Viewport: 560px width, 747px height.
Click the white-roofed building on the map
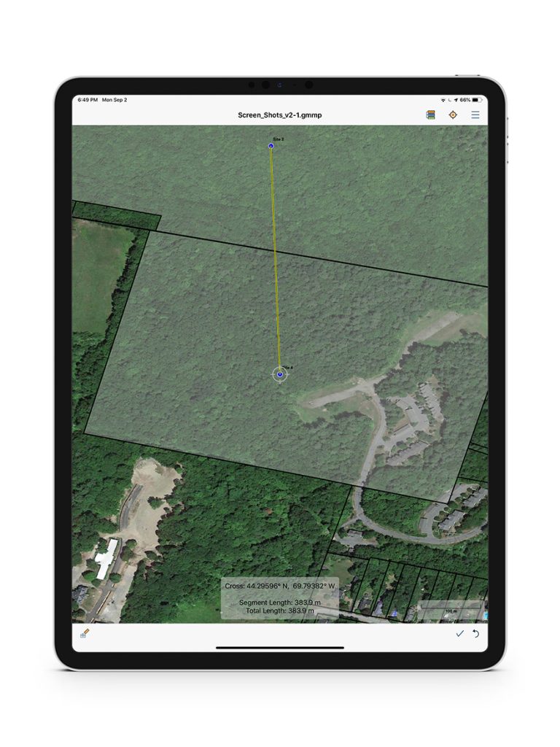click(106, 559)
